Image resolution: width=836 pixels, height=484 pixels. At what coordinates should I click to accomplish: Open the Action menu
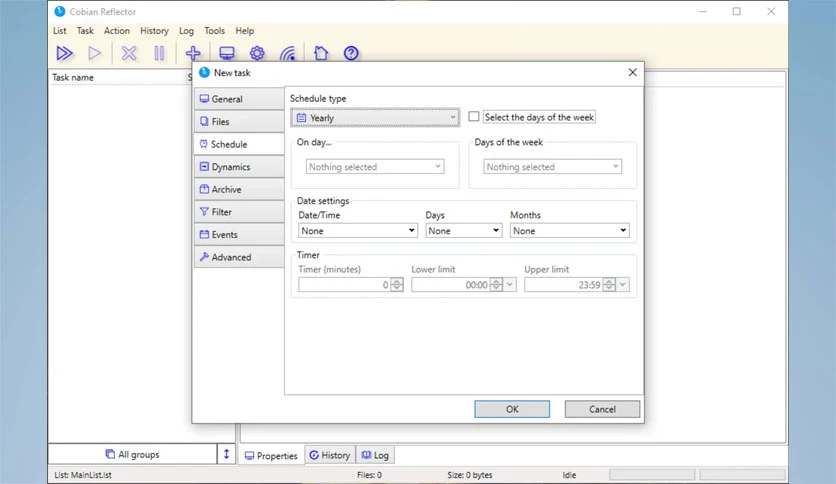point(117,31)
